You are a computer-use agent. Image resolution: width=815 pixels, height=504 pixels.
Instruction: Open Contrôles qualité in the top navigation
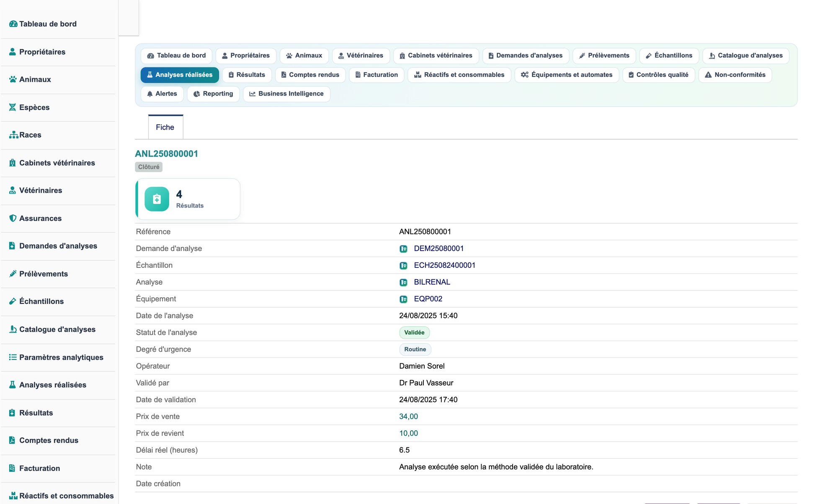(x=659, y=75)
